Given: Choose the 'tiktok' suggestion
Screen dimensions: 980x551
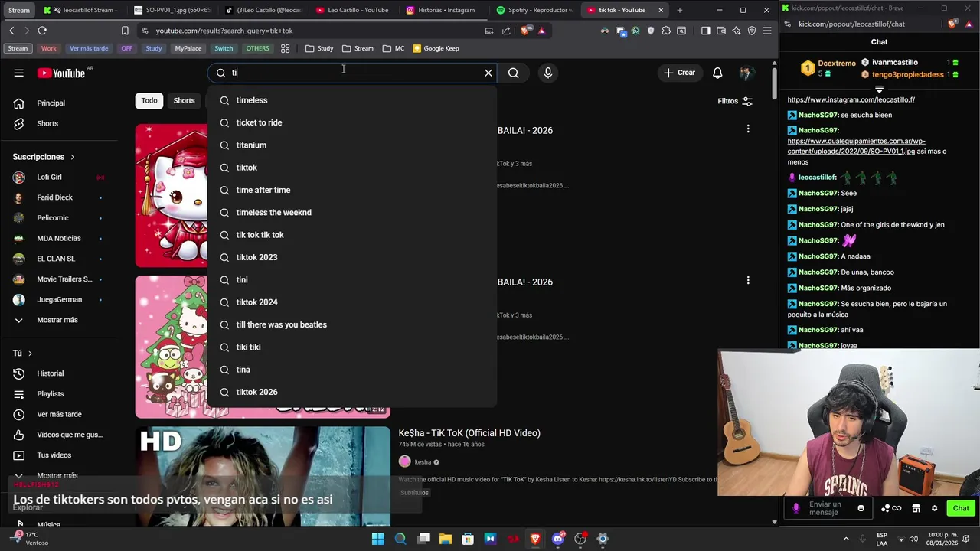Looking at the screenshot, I should [x=352, y=168].
